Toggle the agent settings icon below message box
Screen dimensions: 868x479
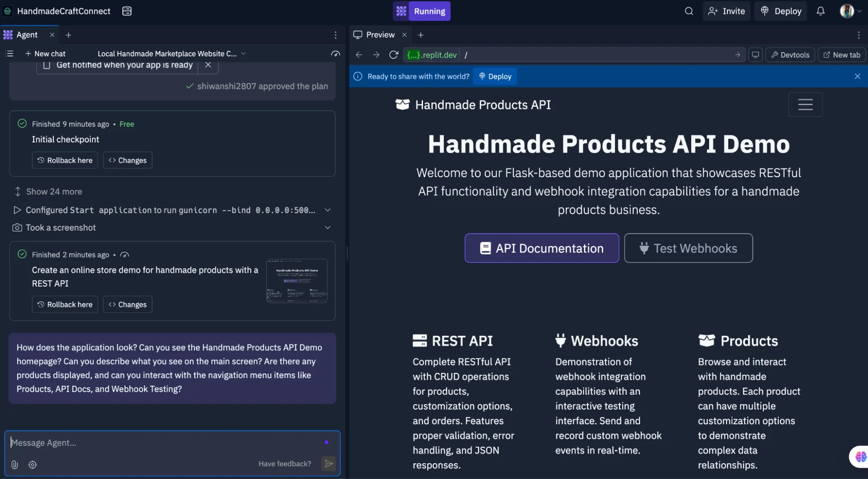pos(33,465)
